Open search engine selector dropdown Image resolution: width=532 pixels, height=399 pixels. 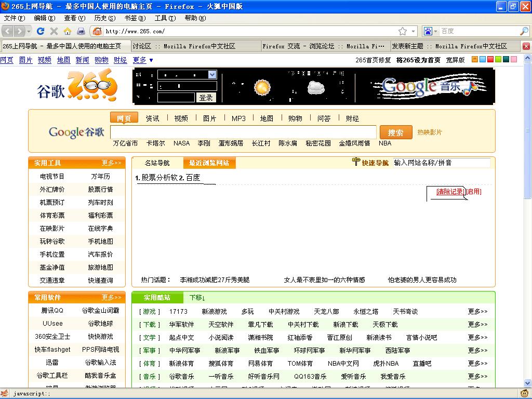436,31
